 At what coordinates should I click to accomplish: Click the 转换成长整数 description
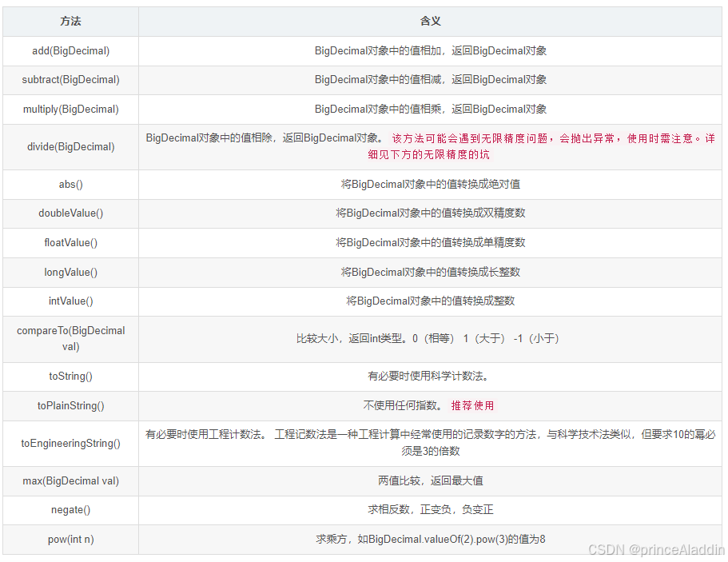click(431, 272)
